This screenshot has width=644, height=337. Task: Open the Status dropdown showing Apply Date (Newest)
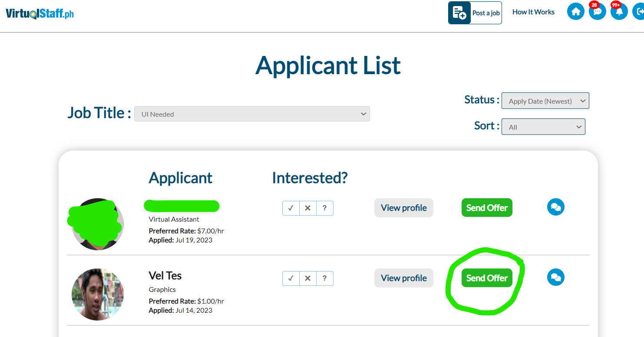[545, 101]
